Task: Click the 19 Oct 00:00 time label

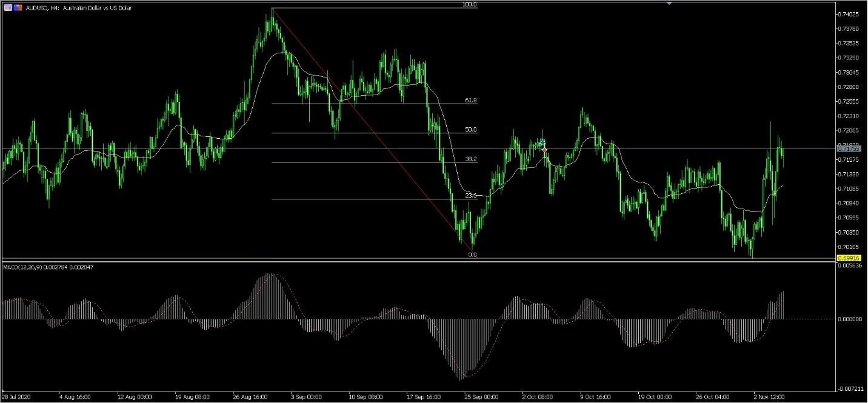Action: coord(656,398)
